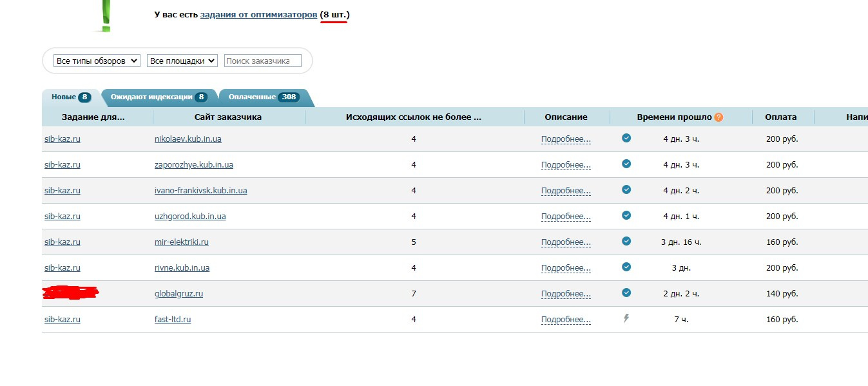The width and height of the screenshot is (868, 386).
Task: Click the lightning bolt icon in fast-ltd.ru row
Action: [626, 318]
